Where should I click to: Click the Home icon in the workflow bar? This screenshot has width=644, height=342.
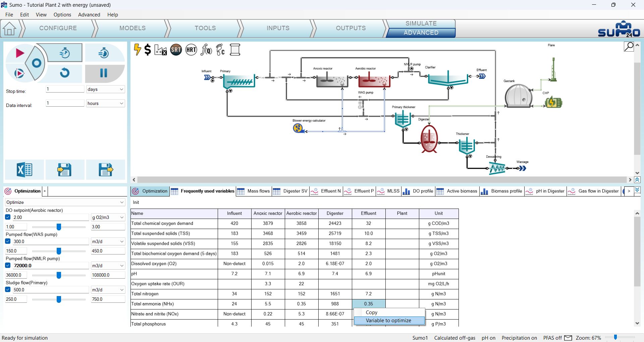coord(9,28)
